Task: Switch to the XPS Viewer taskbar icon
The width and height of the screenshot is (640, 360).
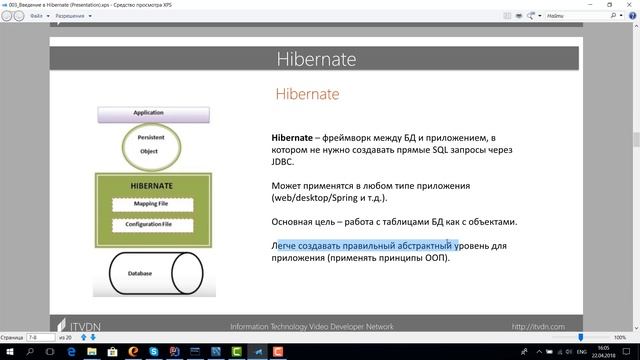Action: [258, 351]
